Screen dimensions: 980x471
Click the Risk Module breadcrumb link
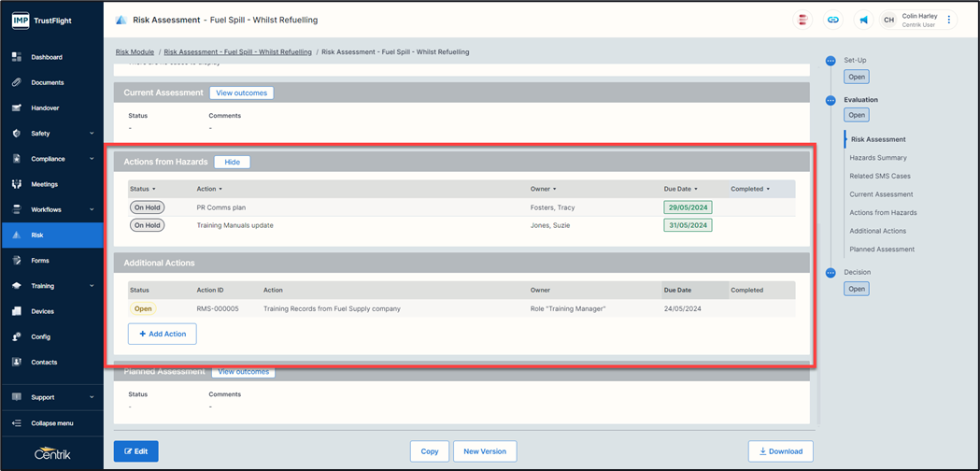point(135,52)
